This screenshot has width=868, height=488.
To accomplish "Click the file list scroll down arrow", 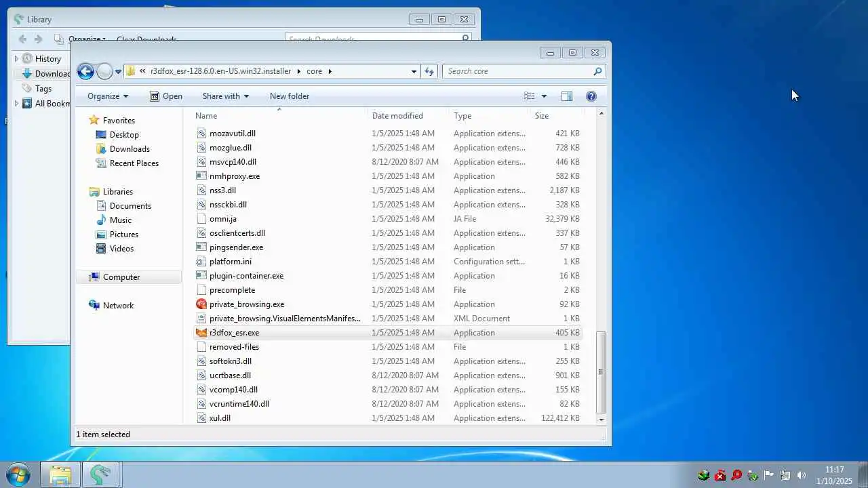I will tap(601, 420).
